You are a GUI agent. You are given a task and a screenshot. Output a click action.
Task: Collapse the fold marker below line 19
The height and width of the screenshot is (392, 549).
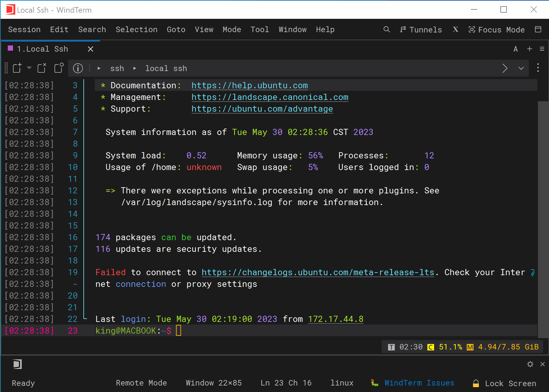point(75,284)
